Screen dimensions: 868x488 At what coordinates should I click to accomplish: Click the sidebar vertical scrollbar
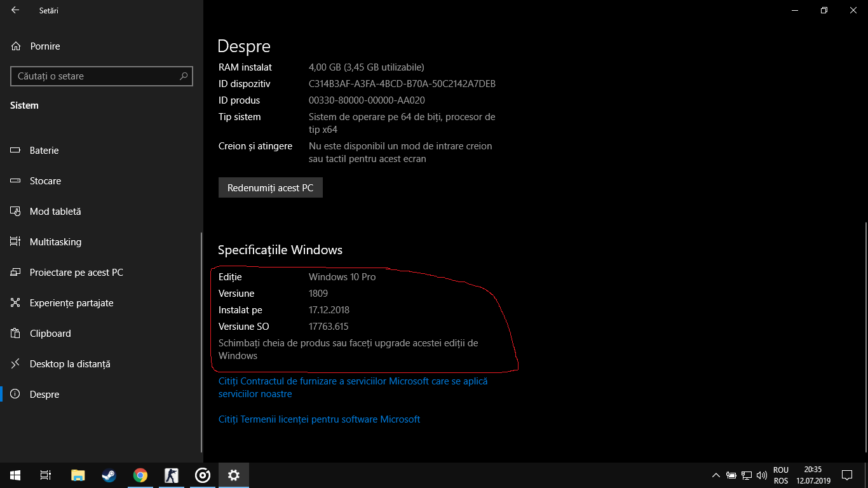(201, 342)
